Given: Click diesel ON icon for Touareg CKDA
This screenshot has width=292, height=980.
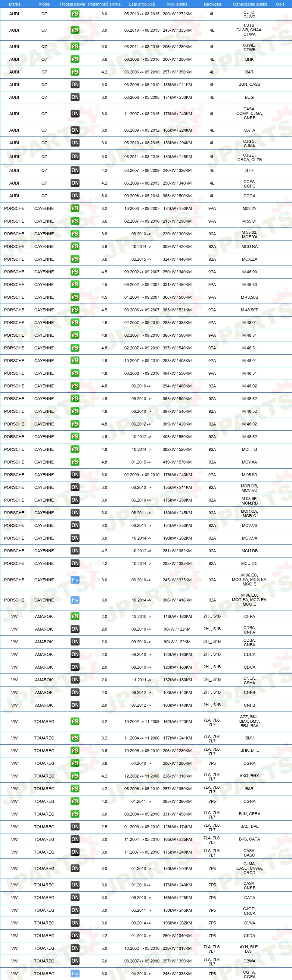Looking at the screenshot, I should (75, 936).
